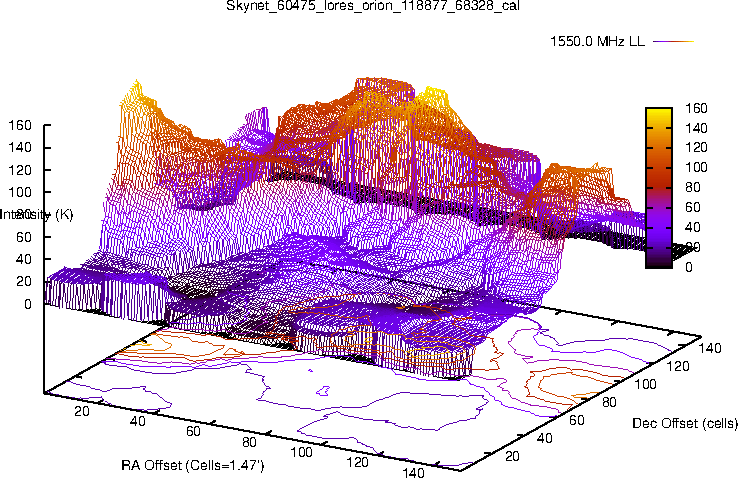
Task: Select the legend text '1550.0 MHz LL'
Action: coord(597,41)
